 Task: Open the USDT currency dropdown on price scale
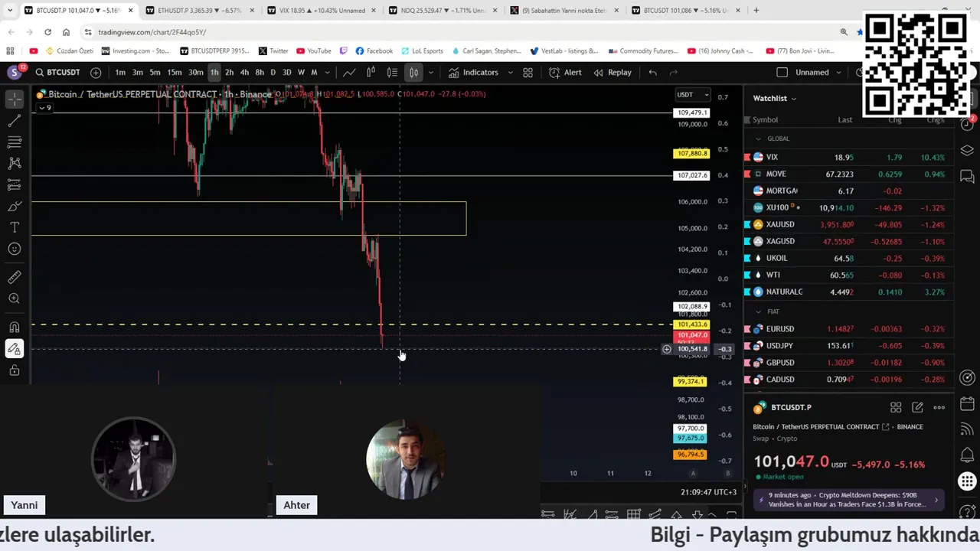692,95
